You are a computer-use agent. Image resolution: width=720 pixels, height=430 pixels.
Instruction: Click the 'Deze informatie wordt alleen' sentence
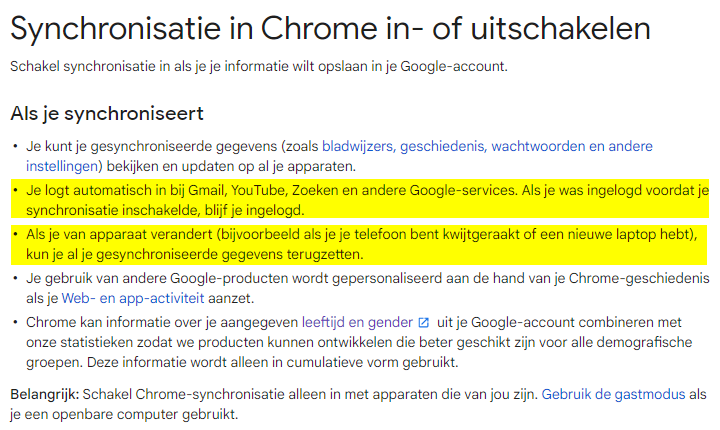point(273,362)
